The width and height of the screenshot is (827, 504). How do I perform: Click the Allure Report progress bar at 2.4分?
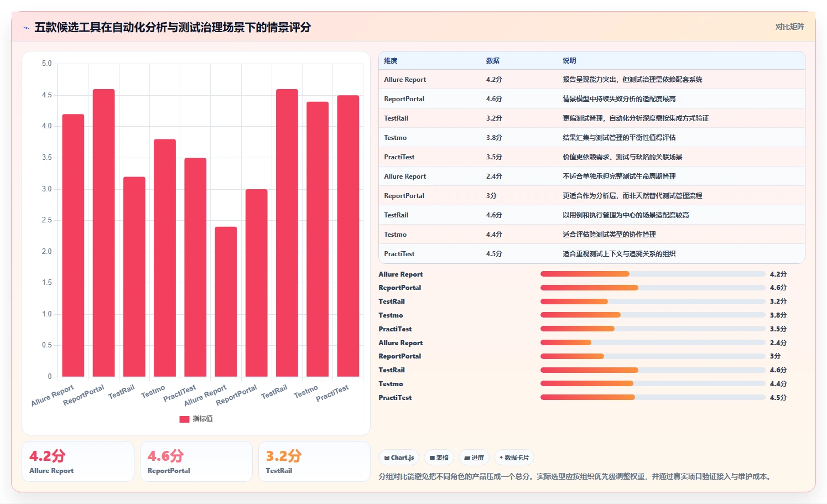coord(653,342)
